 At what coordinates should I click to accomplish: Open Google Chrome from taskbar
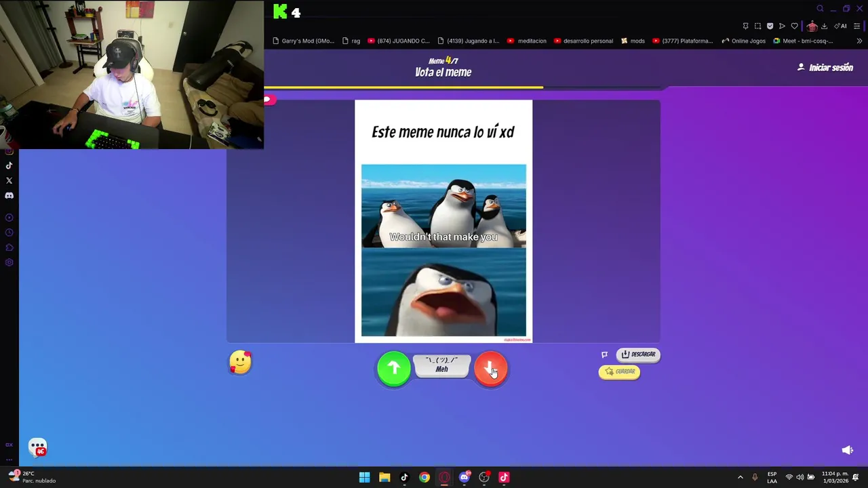tap(424, 477)
